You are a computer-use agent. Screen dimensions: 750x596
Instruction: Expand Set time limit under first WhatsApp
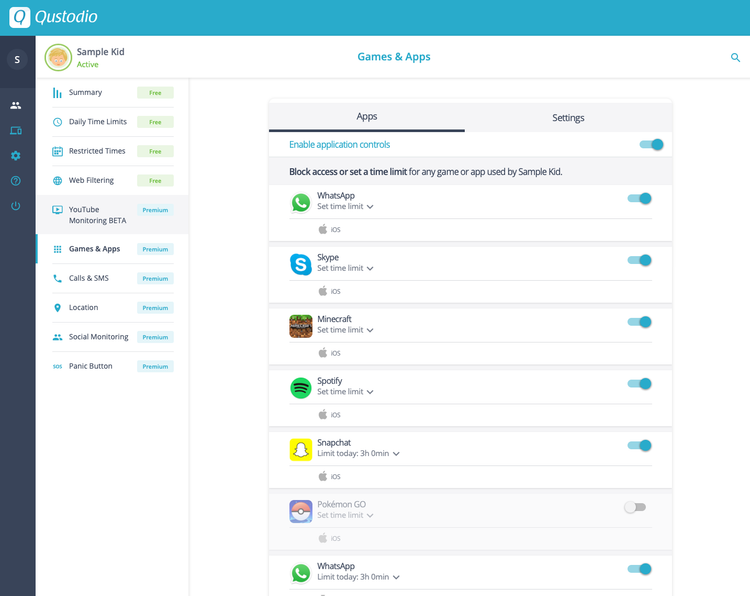345,207
